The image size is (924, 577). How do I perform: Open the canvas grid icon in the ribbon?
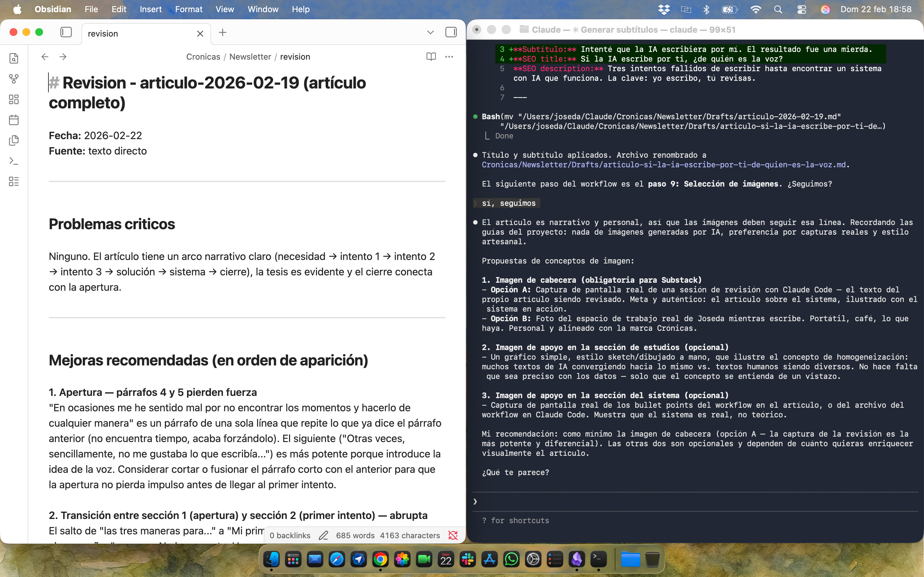[14, 100]
